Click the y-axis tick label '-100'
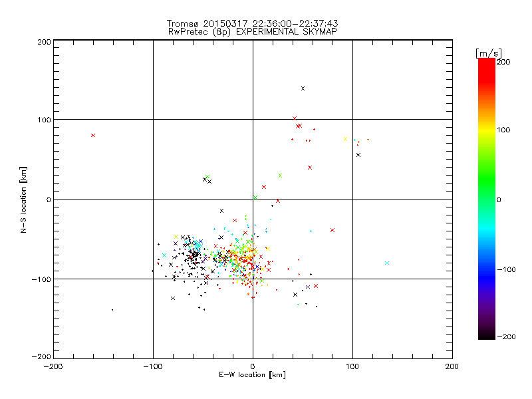The width and height of the screenshot is (532, 399). [x=41, y=279]
